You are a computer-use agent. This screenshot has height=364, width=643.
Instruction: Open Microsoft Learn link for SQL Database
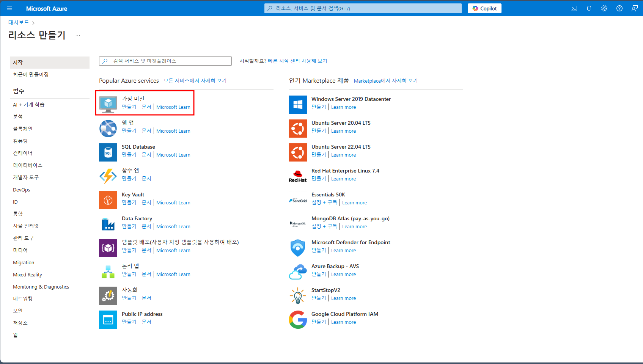(x=173, y=155)
